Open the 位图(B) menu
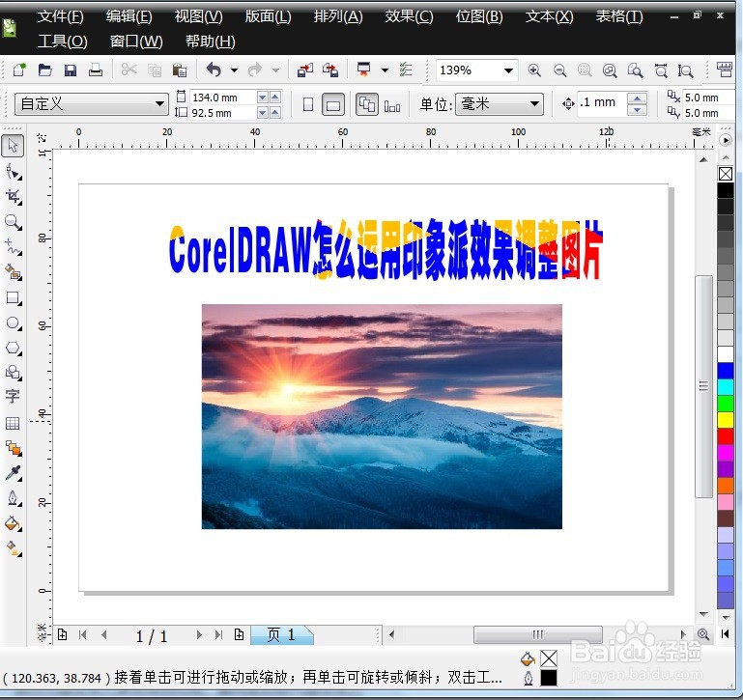This screenshot has width=743, height=700. [x=479, y=16]
